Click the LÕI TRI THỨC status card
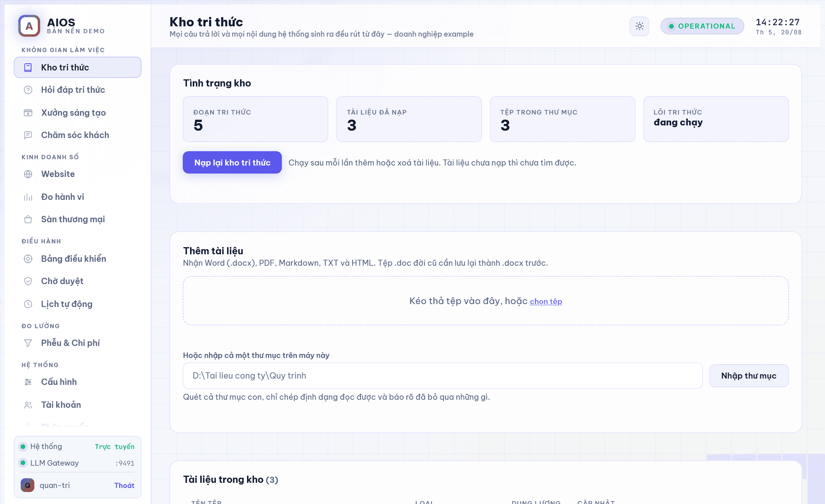 [716, 119]
